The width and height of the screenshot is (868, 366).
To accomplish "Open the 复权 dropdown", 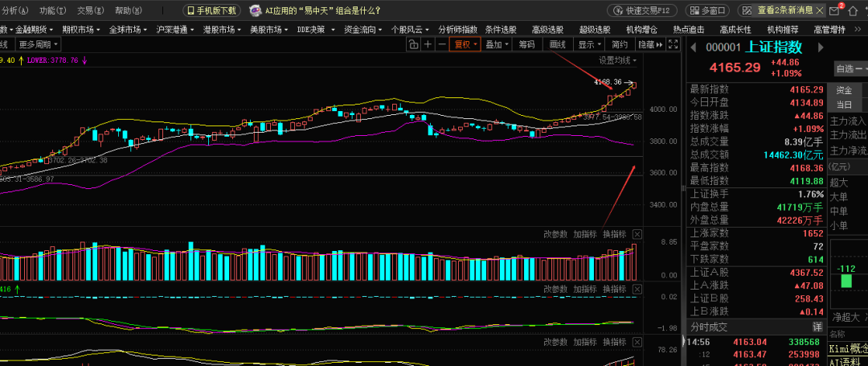I will (x=465, y=45).
